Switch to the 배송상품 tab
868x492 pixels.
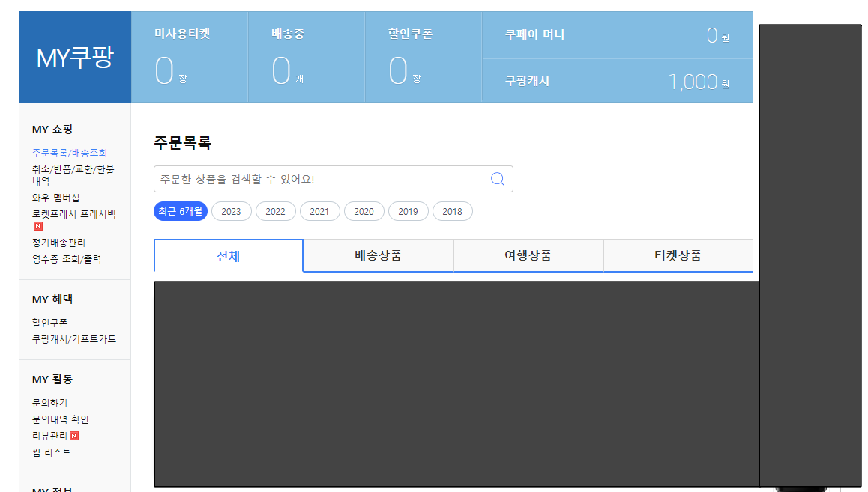click(x=378, y=255)
